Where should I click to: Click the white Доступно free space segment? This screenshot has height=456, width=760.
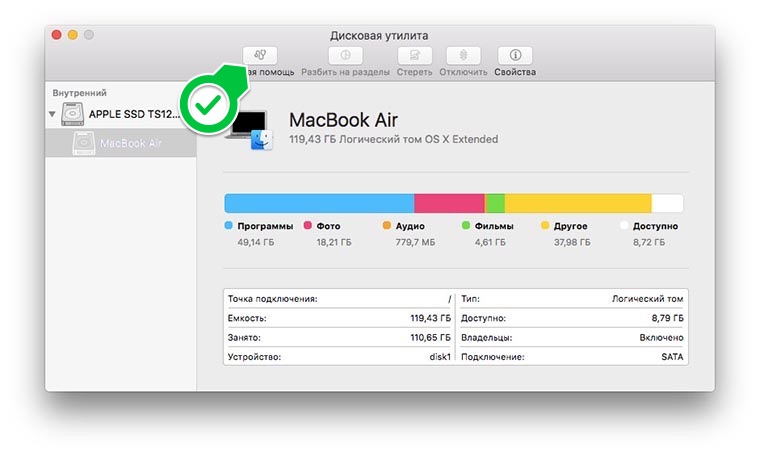point(667,203)
